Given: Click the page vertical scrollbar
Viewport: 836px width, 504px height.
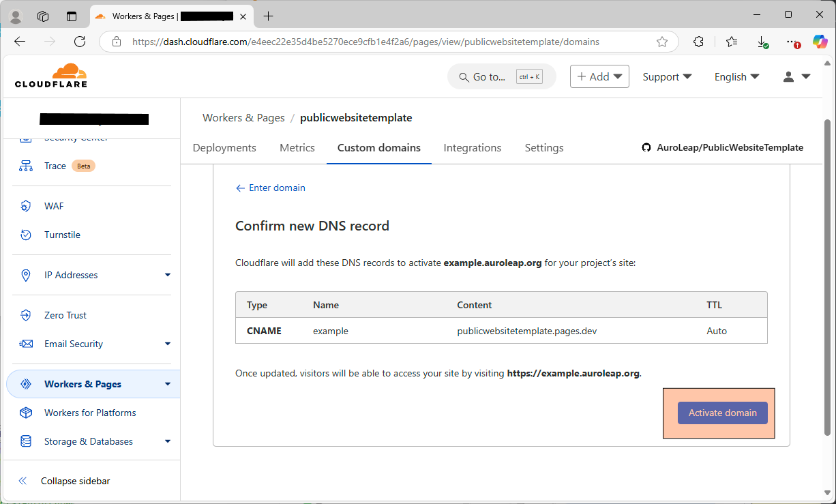Looking at the screenshot, I should (x=828, y=276).
